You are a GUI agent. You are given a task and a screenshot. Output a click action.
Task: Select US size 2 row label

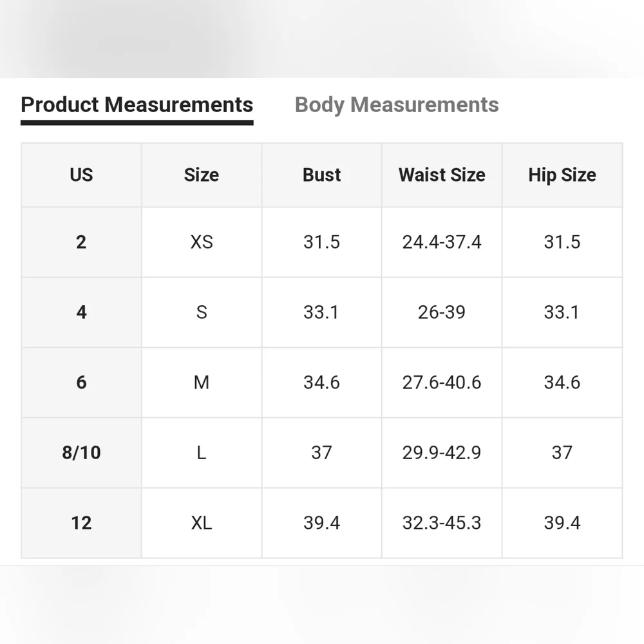coord(81,242)
